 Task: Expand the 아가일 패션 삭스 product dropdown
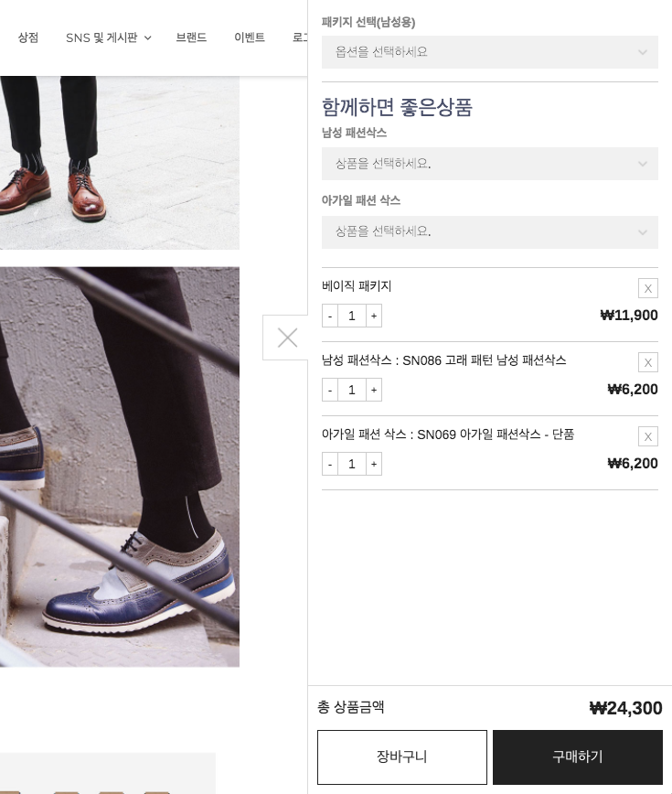click(490, 232)
